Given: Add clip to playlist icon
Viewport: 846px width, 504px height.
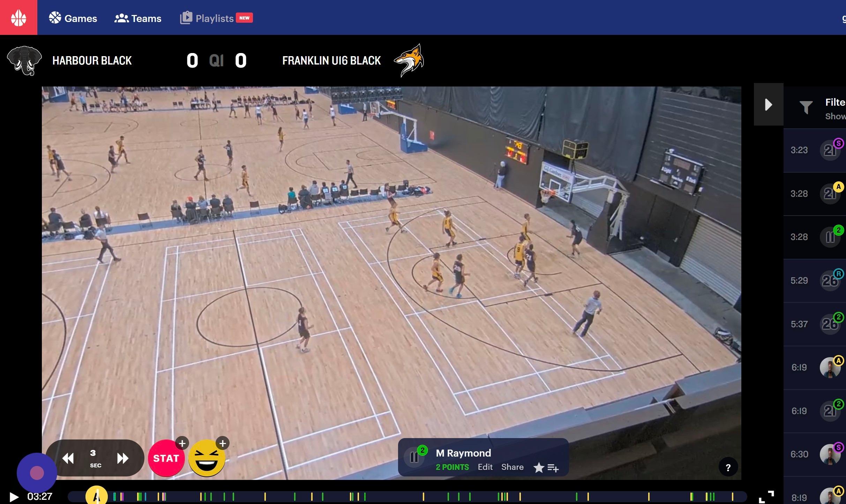Looking at the screenshot, I should click(553, 467).
